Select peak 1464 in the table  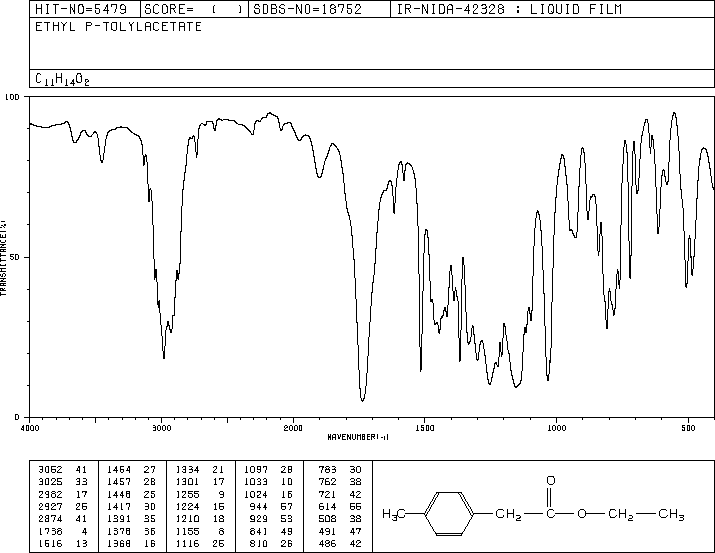pyautogui.click(x=119, y=469)
